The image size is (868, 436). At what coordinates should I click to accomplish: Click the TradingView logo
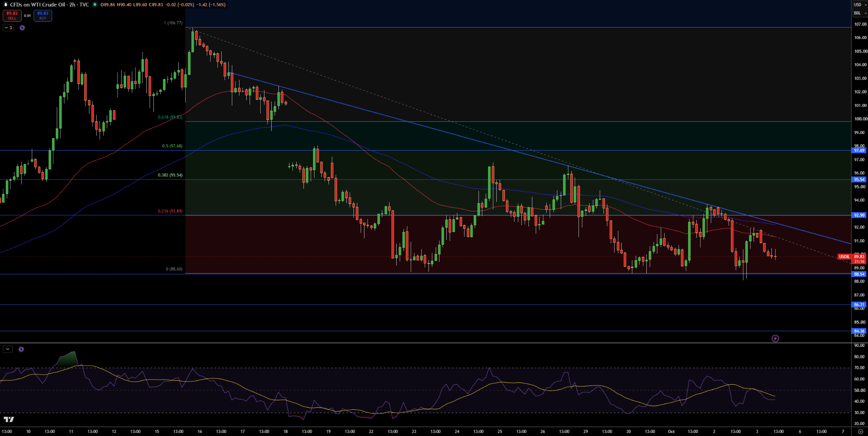click(x=8, y=419)
